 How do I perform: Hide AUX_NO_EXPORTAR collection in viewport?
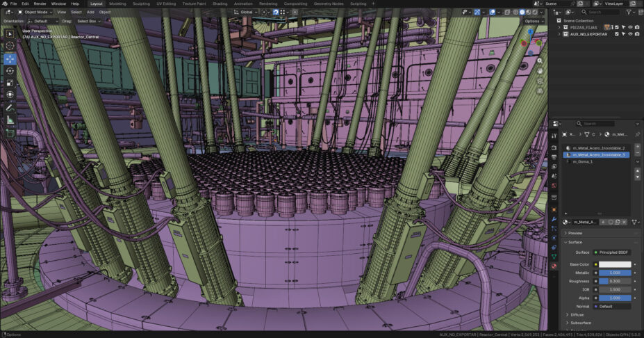[x=630, y=34]
